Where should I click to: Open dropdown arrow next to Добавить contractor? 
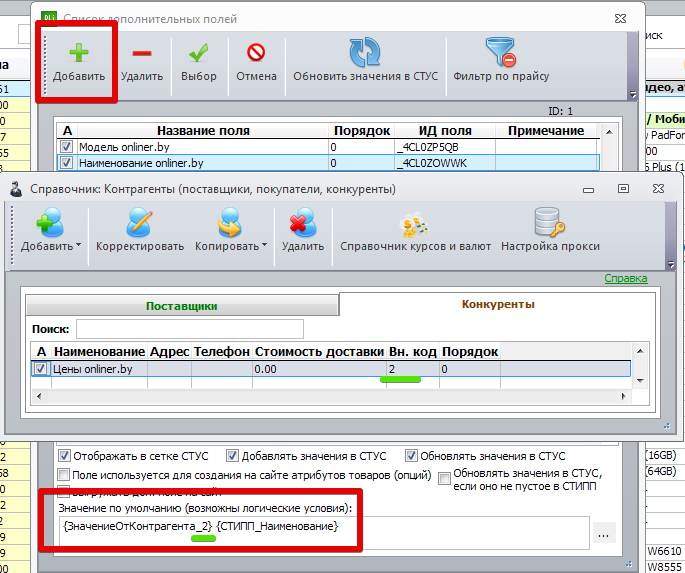[x=79, y=245]
